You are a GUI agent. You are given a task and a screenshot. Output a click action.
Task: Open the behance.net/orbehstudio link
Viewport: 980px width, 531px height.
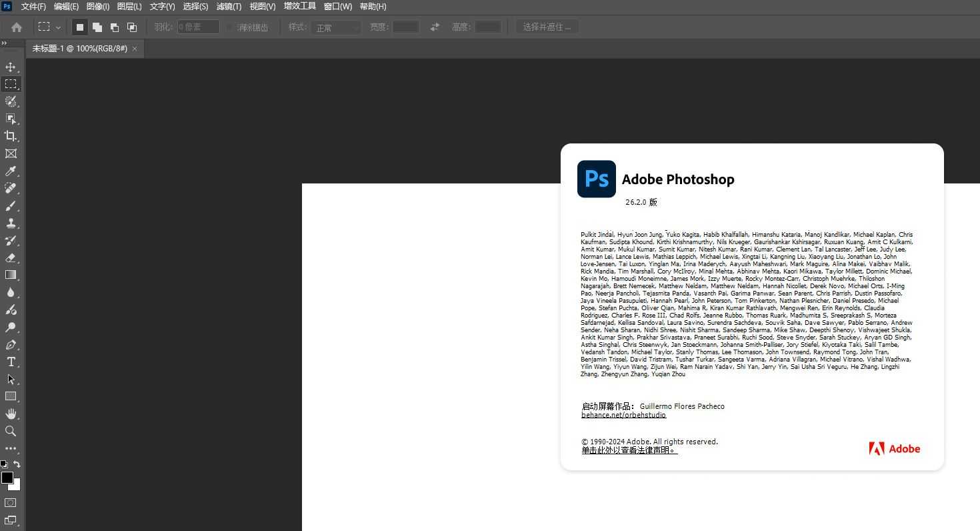coord(623,415)
